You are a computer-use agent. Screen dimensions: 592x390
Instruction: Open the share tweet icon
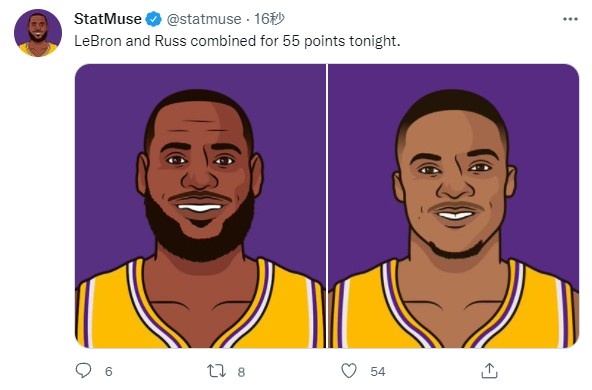[489, 370]
